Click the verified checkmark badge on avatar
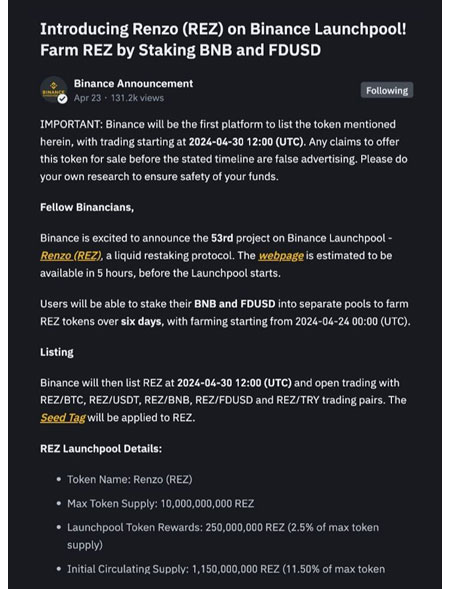Image resolution: width=450 pixels, height=589 pixels. 63,99
